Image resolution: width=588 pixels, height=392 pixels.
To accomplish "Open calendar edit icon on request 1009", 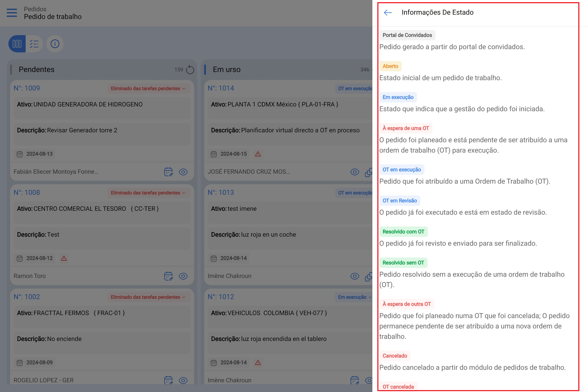I will 168,172.
